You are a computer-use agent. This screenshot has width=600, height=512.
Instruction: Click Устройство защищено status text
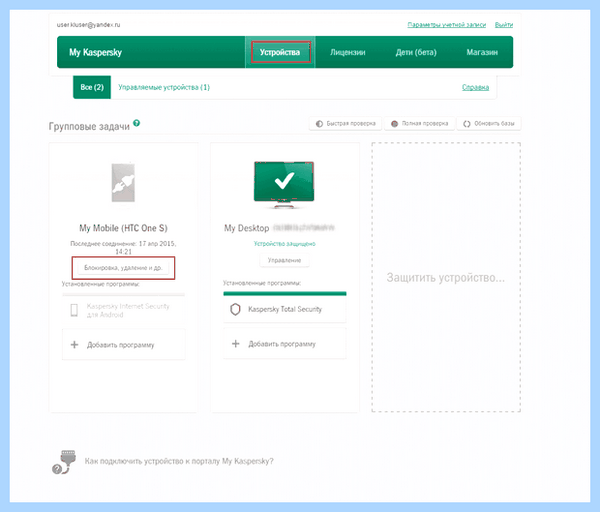pyautogui.click(x=285, y=244)
